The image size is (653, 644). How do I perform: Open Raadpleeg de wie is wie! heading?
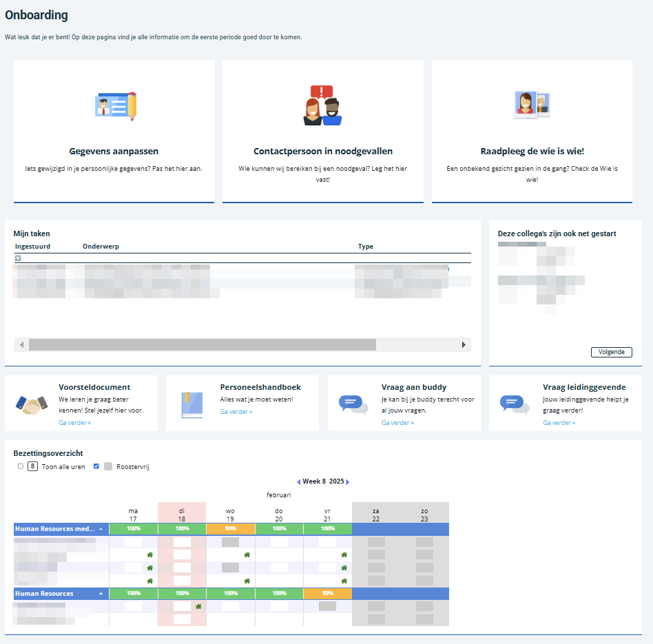click(x=532, y=152)
